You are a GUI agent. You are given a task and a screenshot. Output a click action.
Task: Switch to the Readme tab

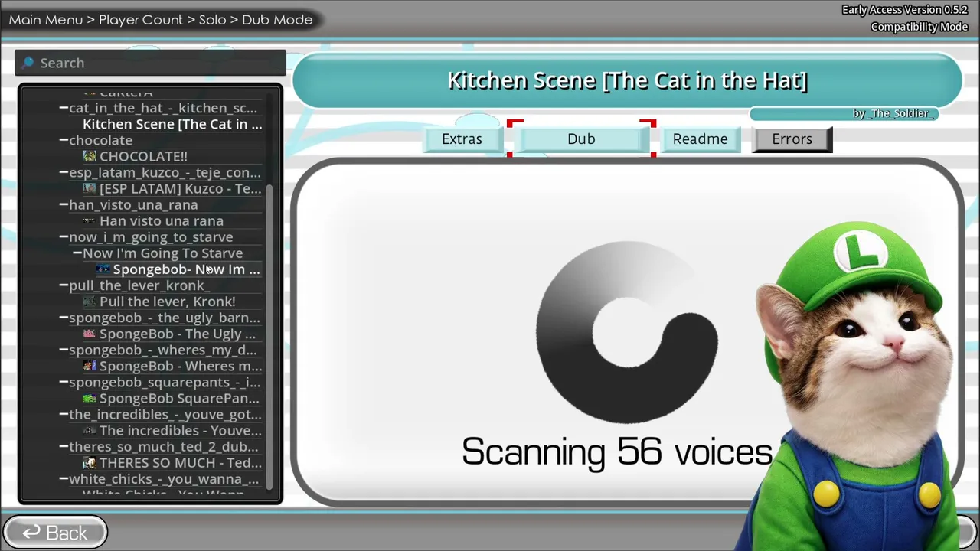[701, 139]
